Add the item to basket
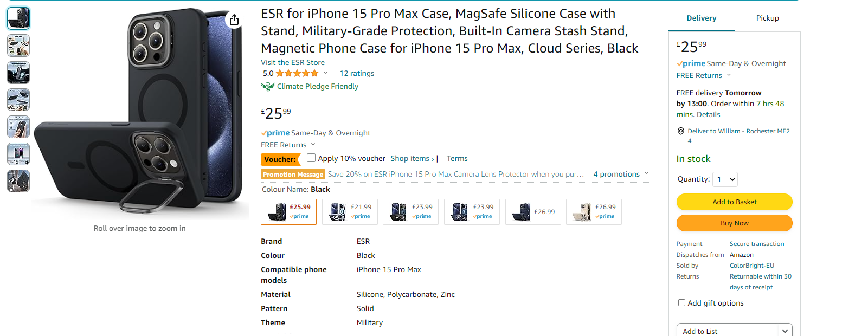Viewport: 868px width, 336px height. tap(734, 202)
